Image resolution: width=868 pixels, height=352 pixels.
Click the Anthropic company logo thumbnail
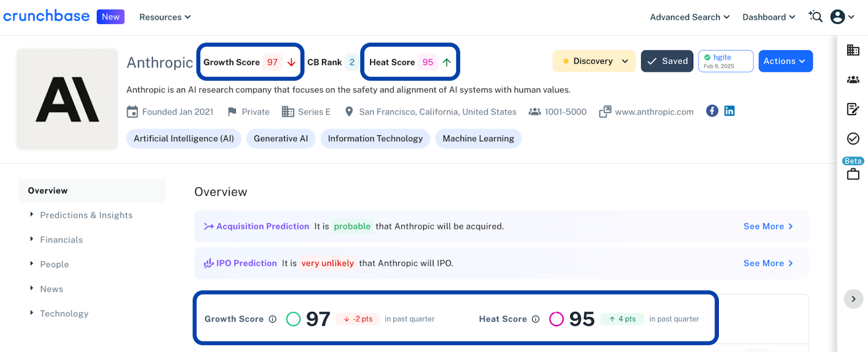(x=67, y=99)
